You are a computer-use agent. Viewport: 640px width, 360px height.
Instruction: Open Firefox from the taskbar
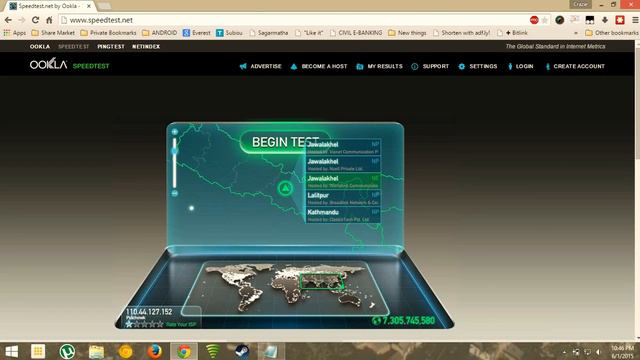(155, 351)
